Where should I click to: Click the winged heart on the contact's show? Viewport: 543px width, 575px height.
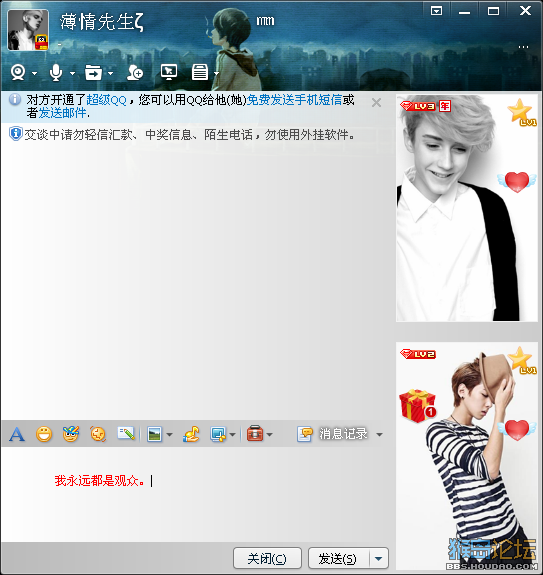[517, 182]
